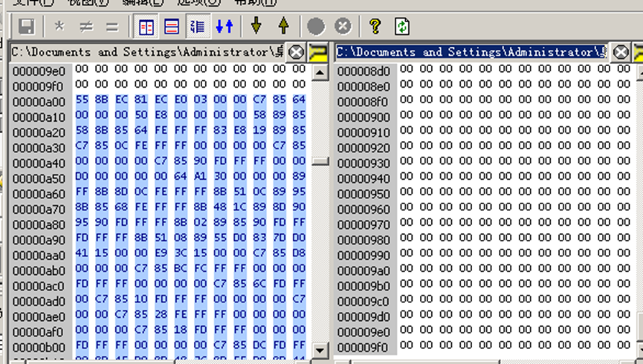The width and height of the screenshot is (643, 364).
Task: Click byte E8 in row 00000a10
Action: pos(161,115)
